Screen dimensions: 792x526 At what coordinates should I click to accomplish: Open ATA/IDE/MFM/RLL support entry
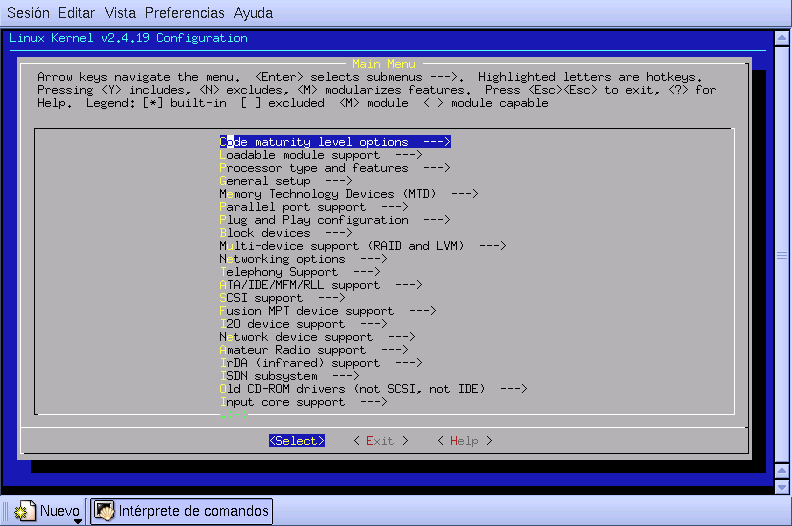pos(321,285)
